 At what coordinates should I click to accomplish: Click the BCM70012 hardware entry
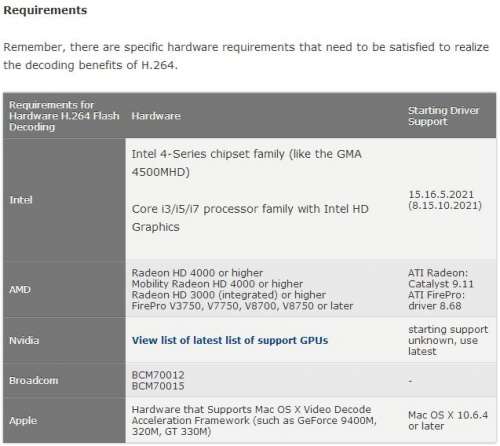click(x=158, y=375)
